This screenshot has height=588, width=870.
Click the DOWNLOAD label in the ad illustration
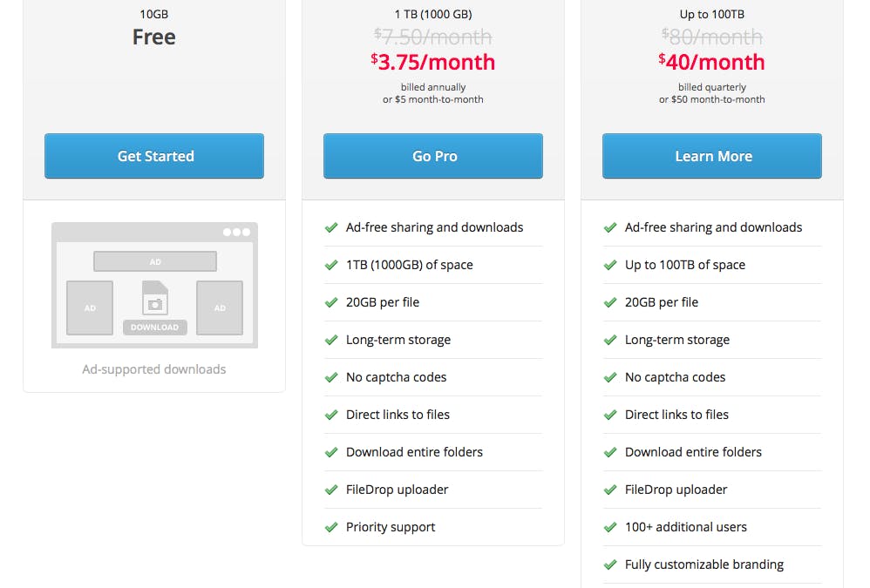[x=154, y=328]
